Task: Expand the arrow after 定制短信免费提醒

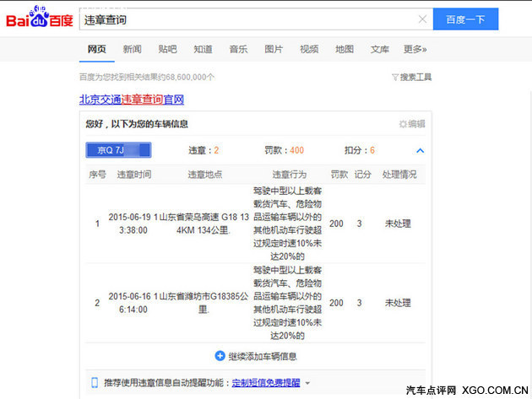Action: coord(307,383)
